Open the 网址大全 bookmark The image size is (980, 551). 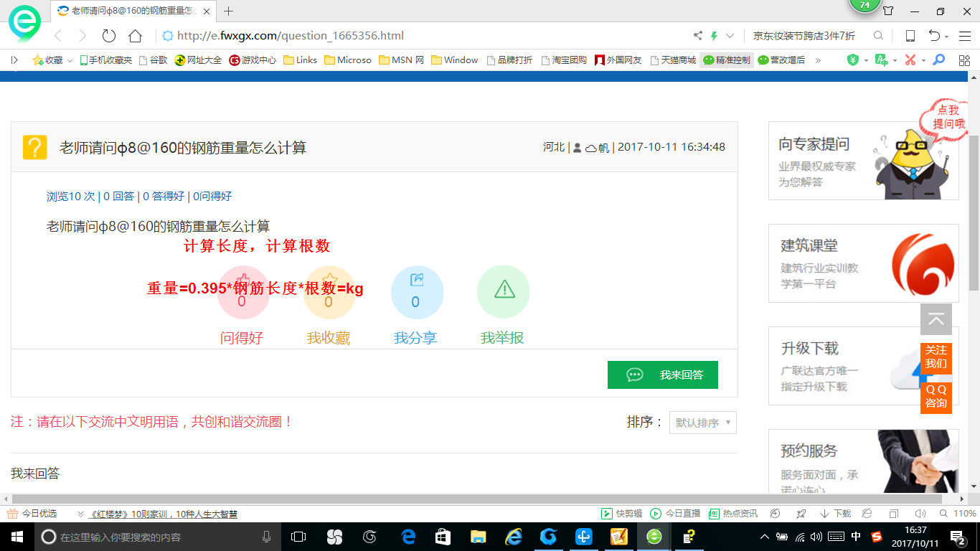199,60
